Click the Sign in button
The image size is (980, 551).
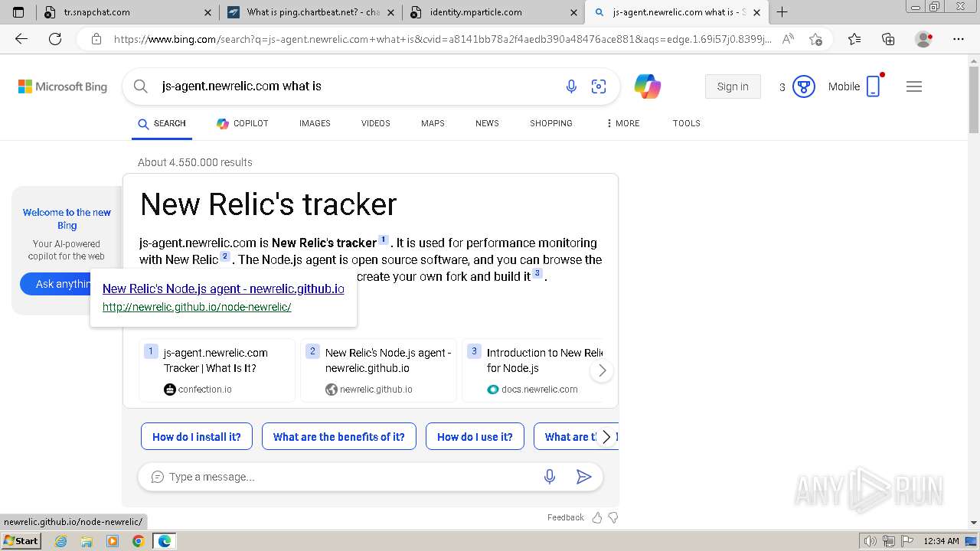click(x=733, y=86)
